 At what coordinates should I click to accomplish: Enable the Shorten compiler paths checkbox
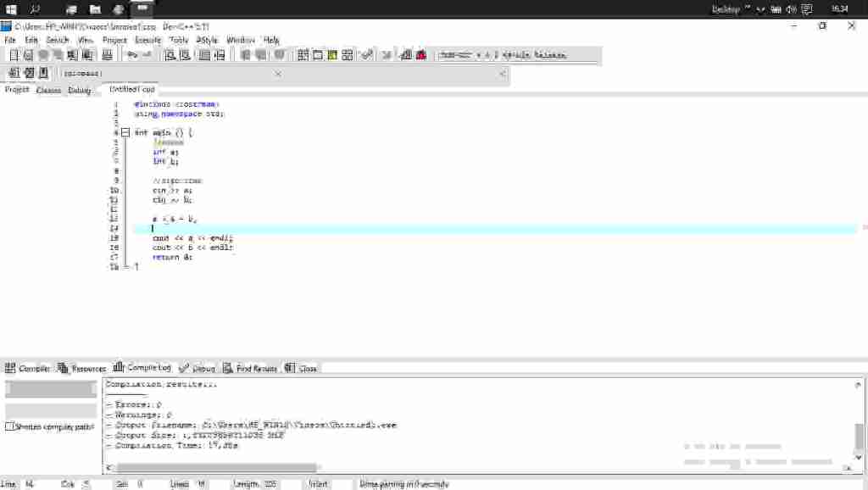[x=10, y=426]
